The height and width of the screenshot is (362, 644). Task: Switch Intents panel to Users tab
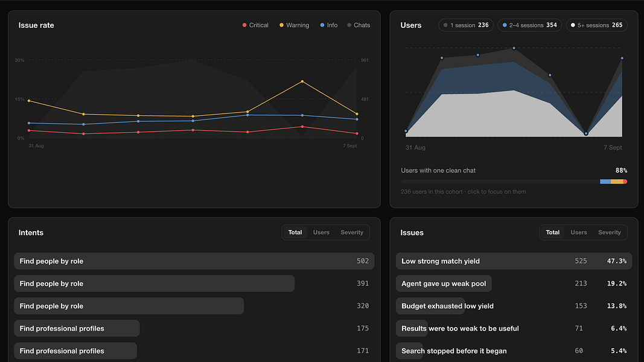[321, 232]
